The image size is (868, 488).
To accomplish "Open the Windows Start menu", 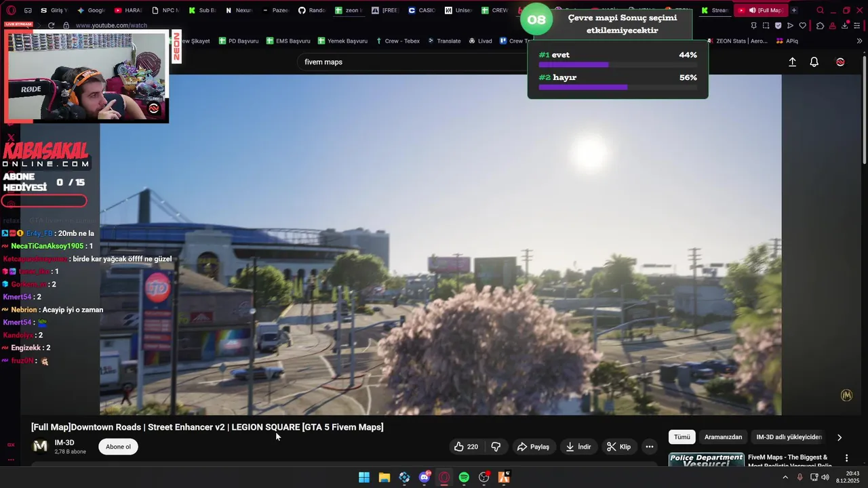I will [364, 477].
